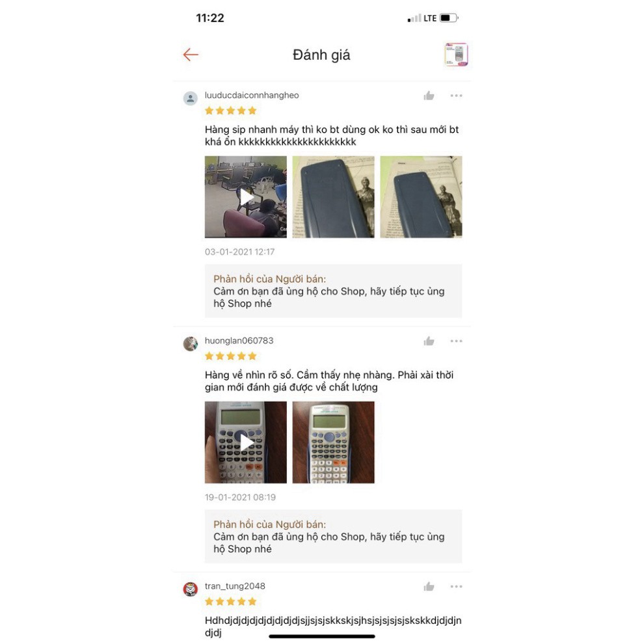
Task: View the second photo of blue calculator case
Action: [x=334, y=196]
